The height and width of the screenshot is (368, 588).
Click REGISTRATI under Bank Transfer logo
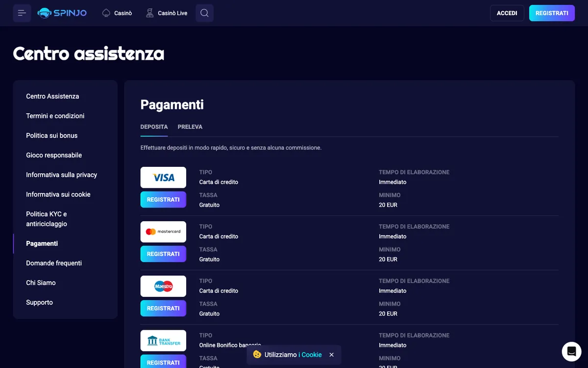pyautogui.click(x=163, y=362)
